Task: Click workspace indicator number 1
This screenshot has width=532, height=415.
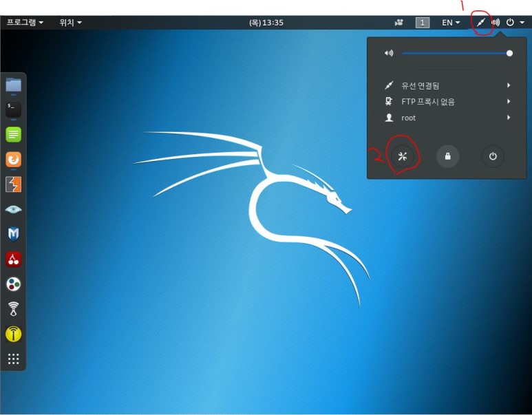Action: pos(423,23)
